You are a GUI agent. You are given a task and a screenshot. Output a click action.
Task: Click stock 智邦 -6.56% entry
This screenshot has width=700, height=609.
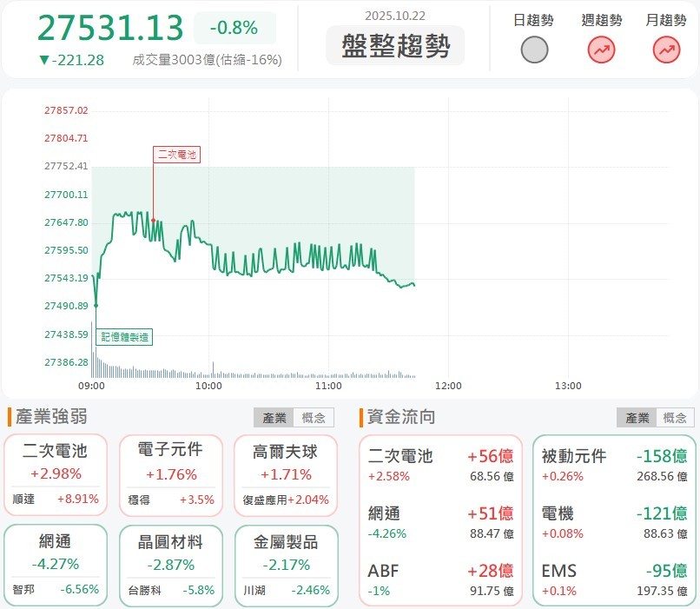point(56,589)
